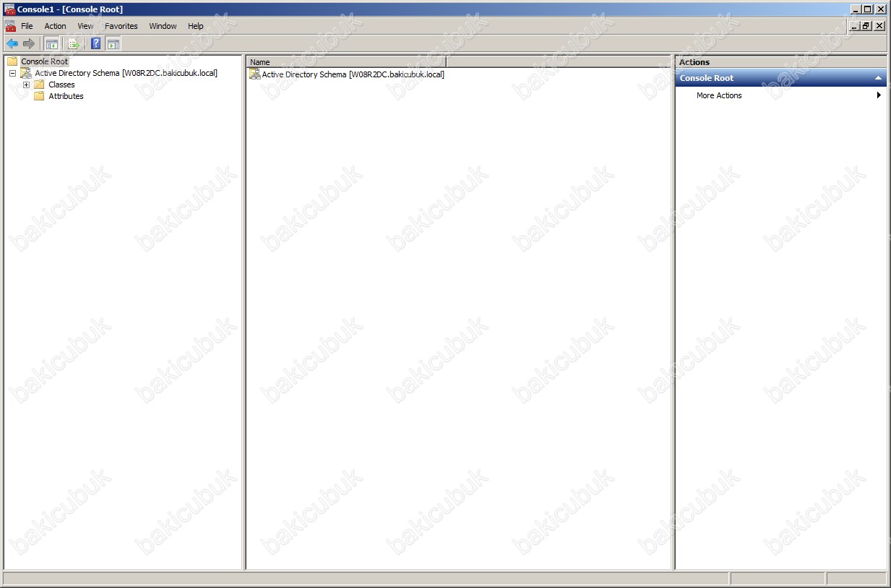Image resolution: width=891 pixels, height=588 pixels.
Task: Click the Name column header
Action: (x=346, y=62)
